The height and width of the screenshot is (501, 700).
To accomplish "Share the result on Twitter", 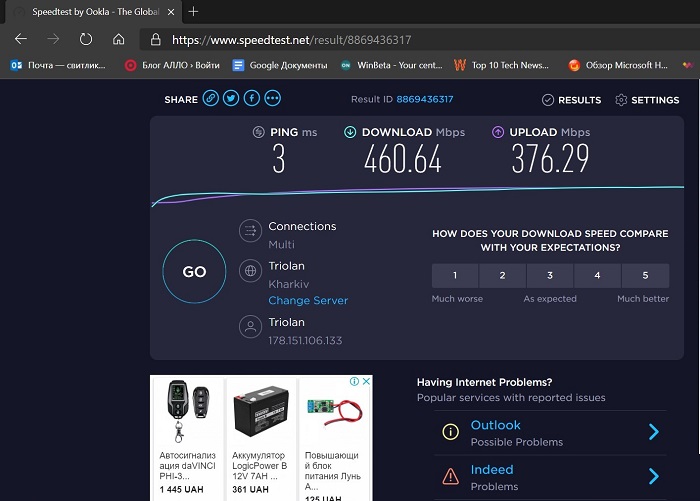I will point(231,98).
